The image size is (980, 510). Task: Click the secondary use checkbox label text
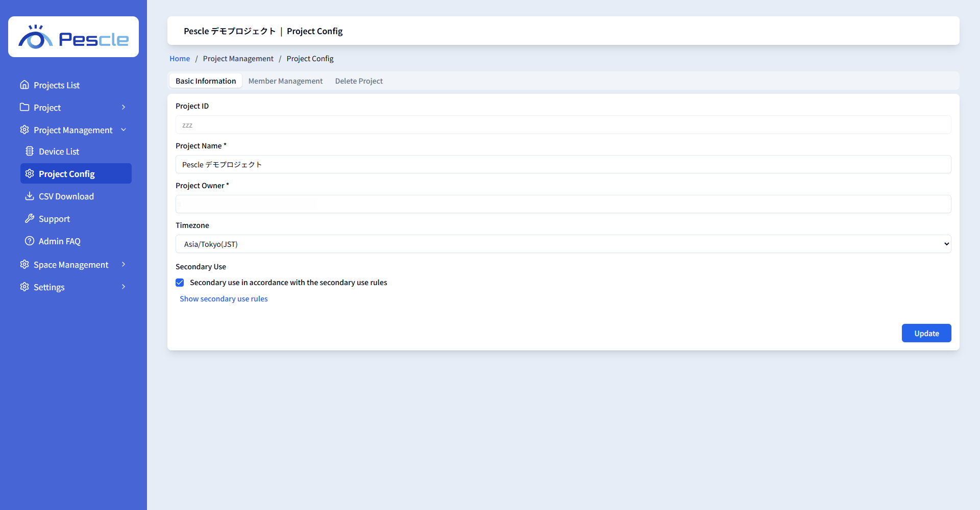(288, 283)
